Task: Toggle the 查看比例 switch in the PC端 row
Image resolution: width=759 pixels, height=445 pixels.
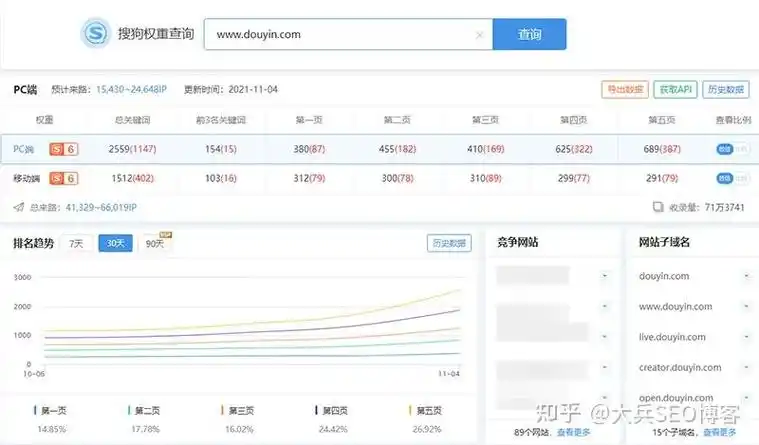Action: click(732, 149)
